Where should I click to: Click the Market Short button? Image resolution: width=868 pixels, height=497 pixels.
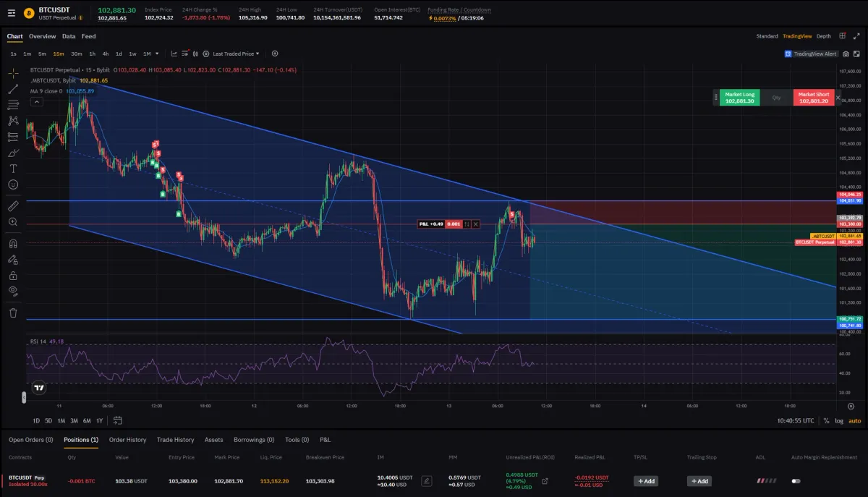813,98
